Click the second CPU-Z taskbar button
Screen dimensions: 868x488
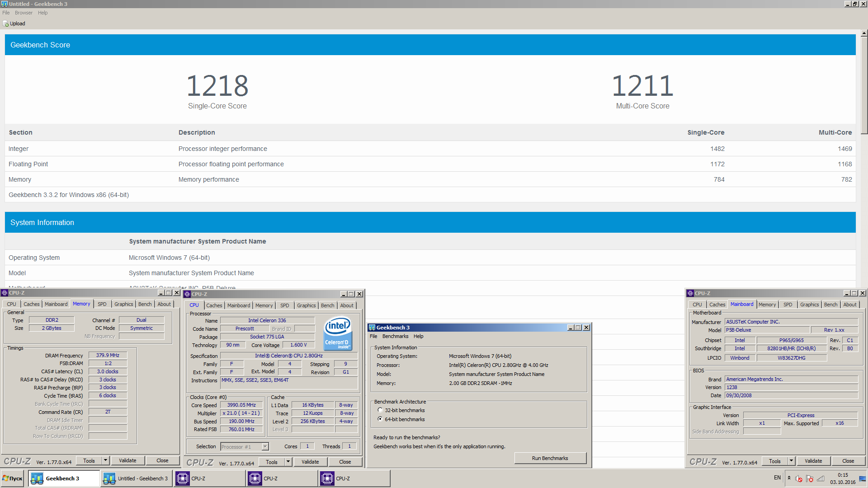282,479
